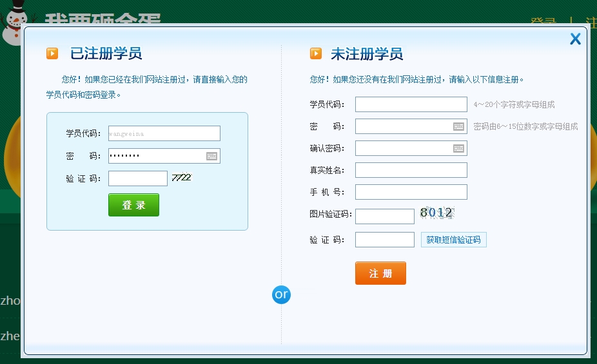This screenshot has width=597, height=364.
Task: Focus the registration 学员代码 input field
Action: click(x=411, y=104)
